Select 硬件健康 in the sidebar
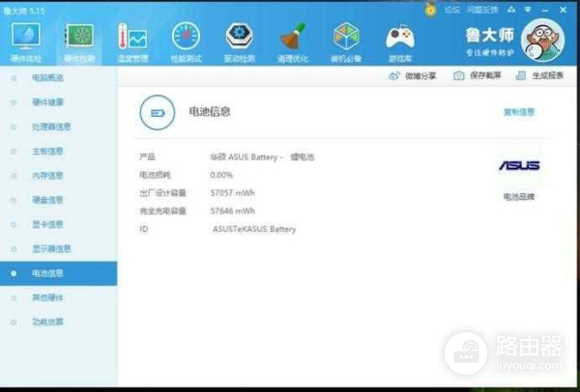 [x=58, y=102]
